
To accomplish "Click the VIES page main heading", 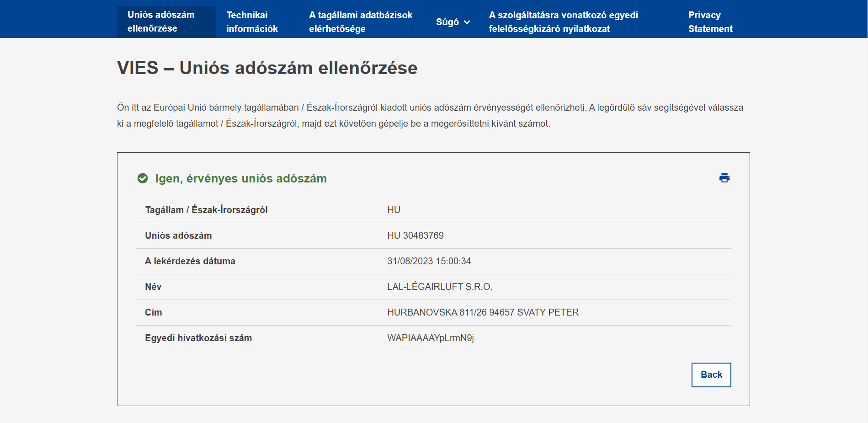I will [267, 68].
